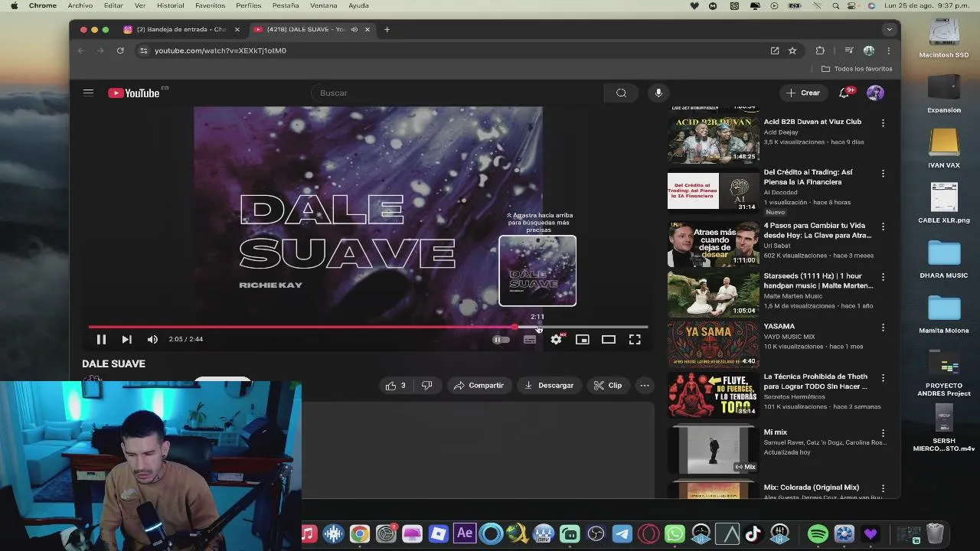Switch to theater mode

tap(609, 339)
